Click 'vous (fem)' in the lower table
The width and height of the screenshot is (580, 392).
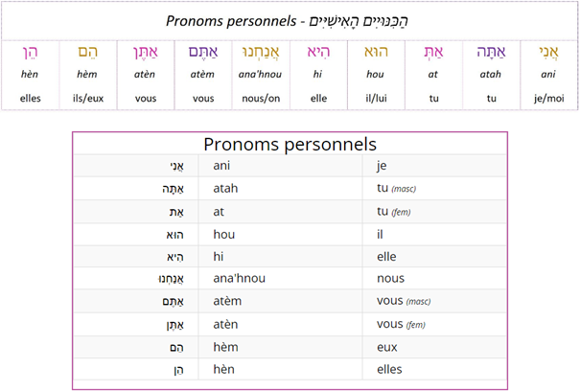click(x=403, y=324)
